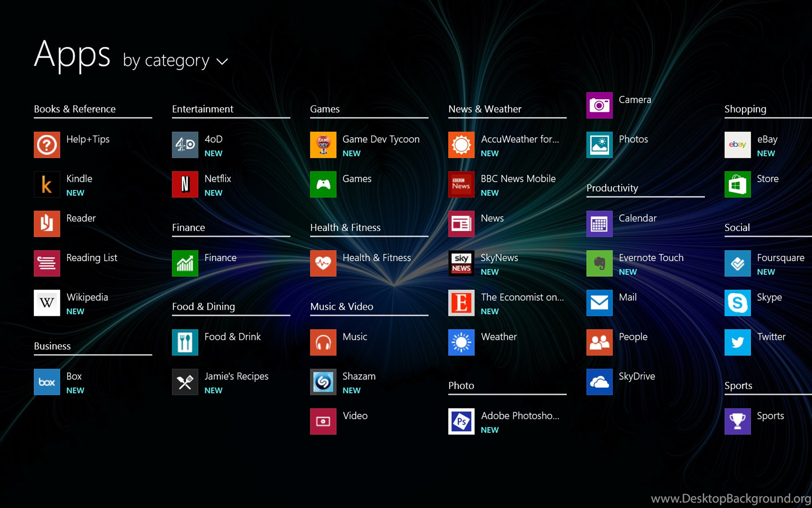Open the Reading List icon
The width and height of the screenshot is (812, 508).
point(47,263)
